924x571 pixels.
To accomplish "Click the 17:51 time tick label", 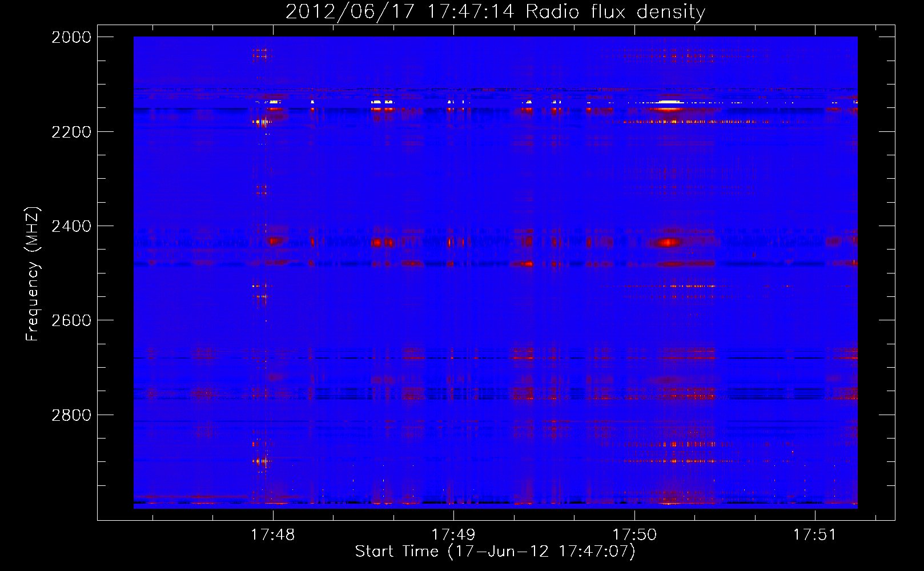I will point(815,534).
